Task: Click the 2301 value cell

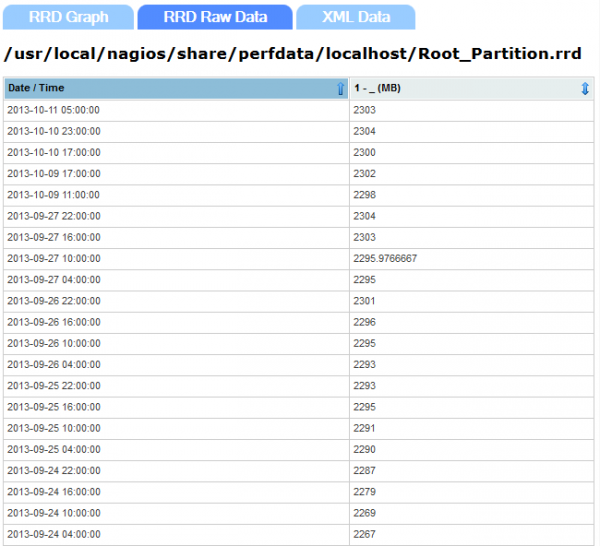Action: click(x=365, y=300)
